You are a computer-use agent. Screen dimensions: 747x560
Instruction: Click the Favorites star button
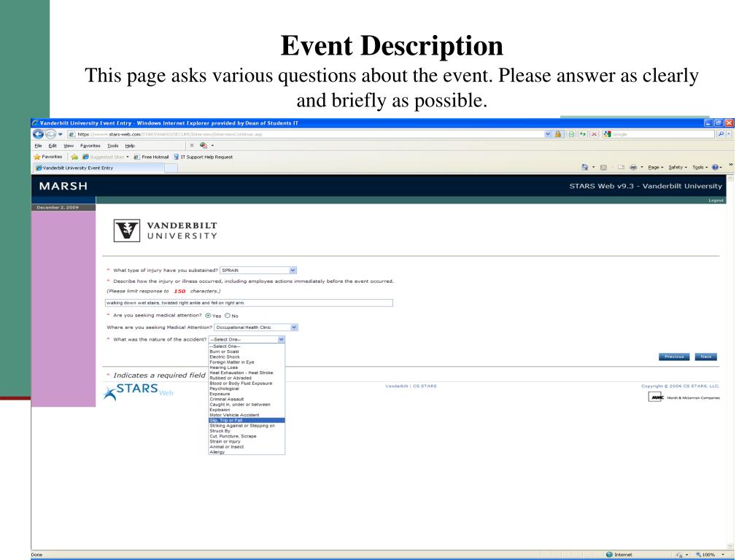47,157
